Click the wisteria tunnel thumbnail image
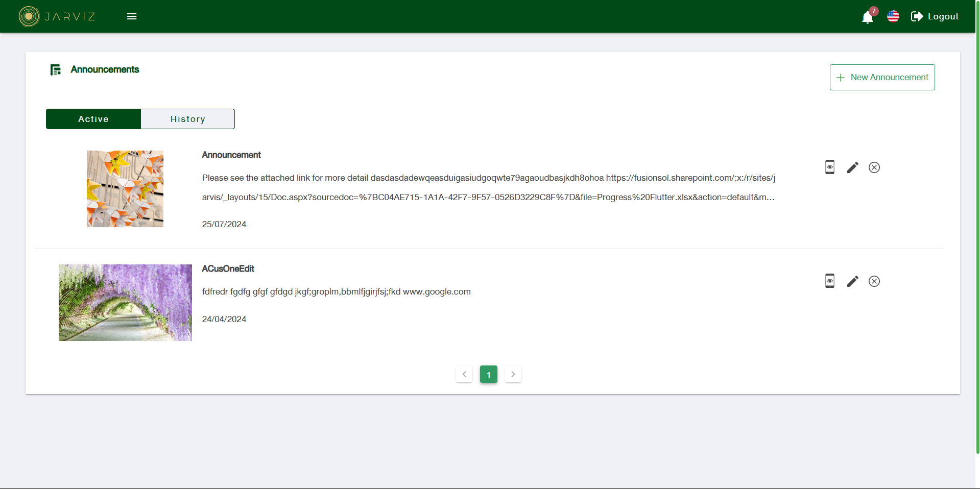 point(125,302)
